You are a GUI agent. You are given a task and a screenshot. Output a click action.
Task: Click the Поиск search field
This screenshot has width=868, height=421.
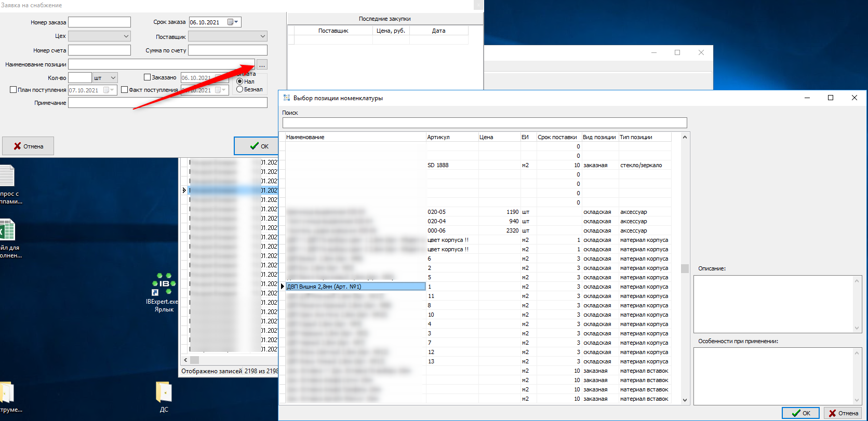click(484, 123)
